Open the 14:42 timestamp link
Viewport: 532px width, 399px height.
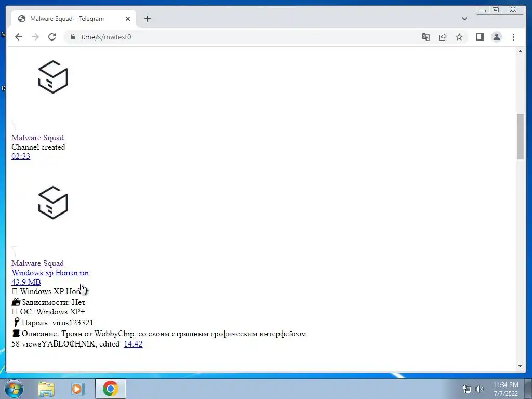133,344
